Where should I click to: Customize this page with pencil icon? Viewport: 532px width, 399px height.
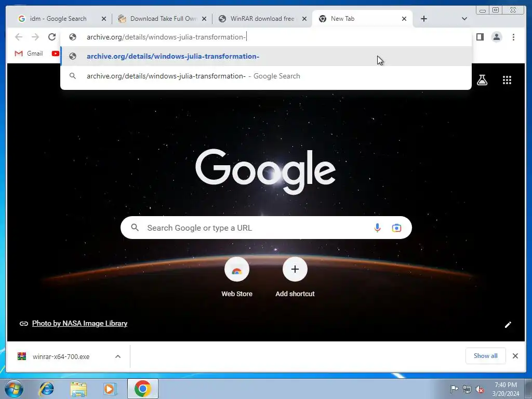tap(508, 325)
